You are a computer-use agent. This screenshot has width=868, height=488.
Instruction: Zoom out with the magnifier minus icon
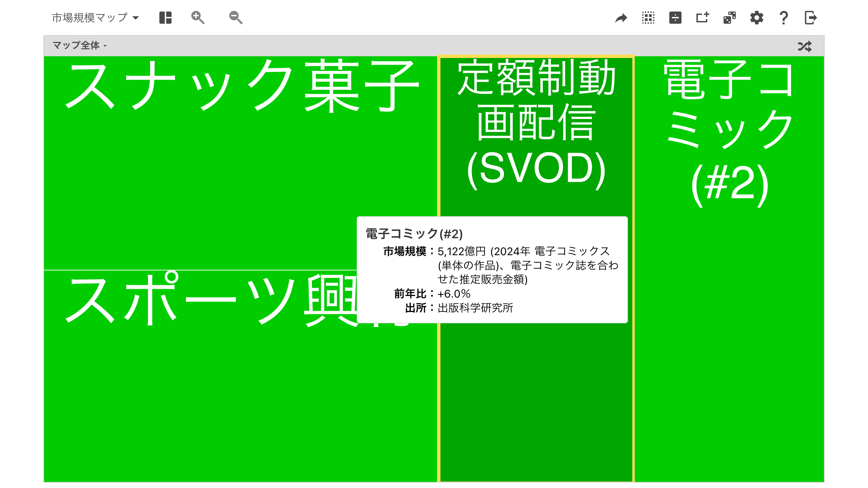click(x=236, y=18)
